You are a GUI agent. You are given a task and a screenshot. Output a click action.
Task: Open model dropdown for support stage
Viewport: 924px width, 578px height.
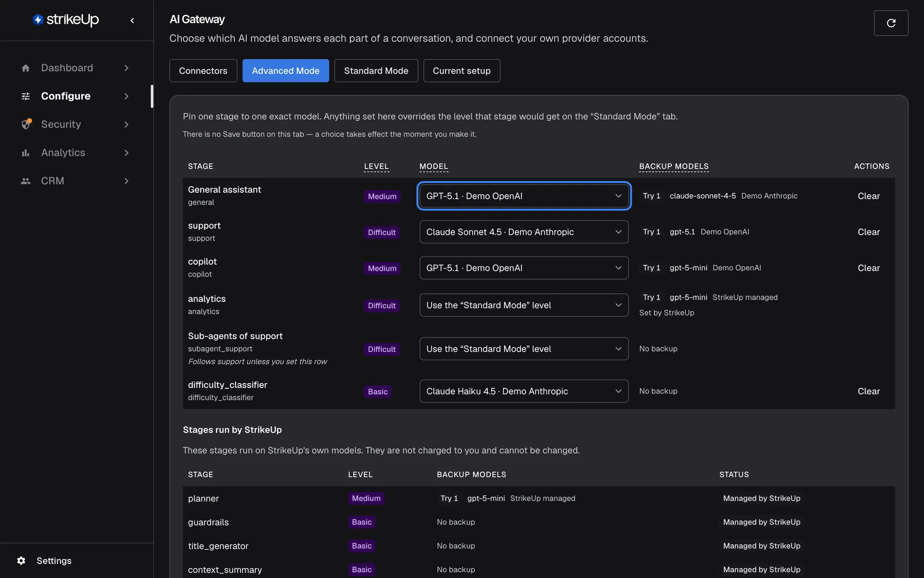[x=524, y=232]
